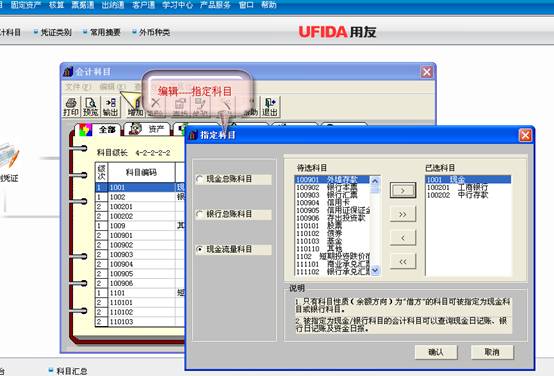This screenshot has width=554, height=376.
Task: Click the 打印 print toolbar icon
Action: [71, 106]
